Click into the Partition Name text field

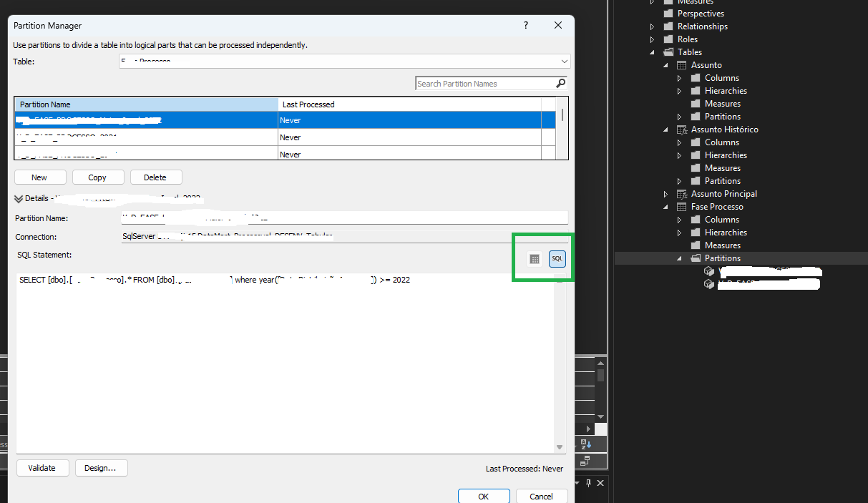click(x=344, y=218)
